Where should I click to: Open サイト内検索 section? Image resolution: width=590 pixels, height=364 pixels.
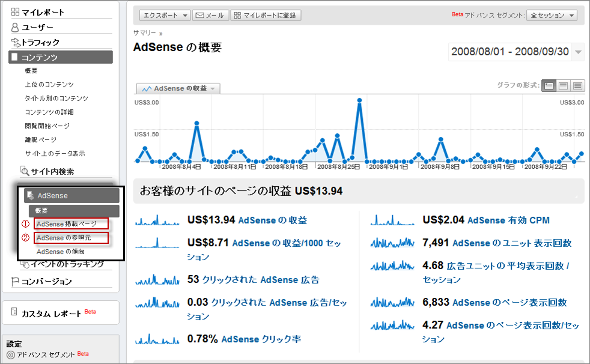pyautogui.click(x=52, y=171)
